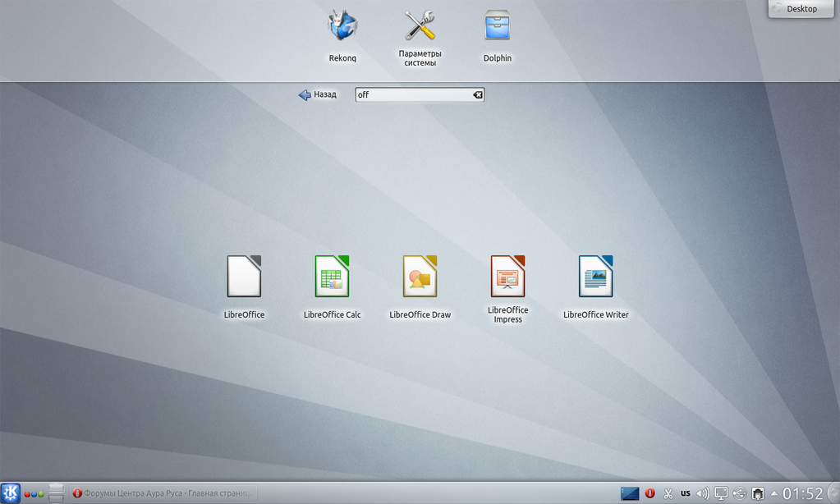840x504 pixels.
Task: Open the volume control in tray
Action: 702,493
